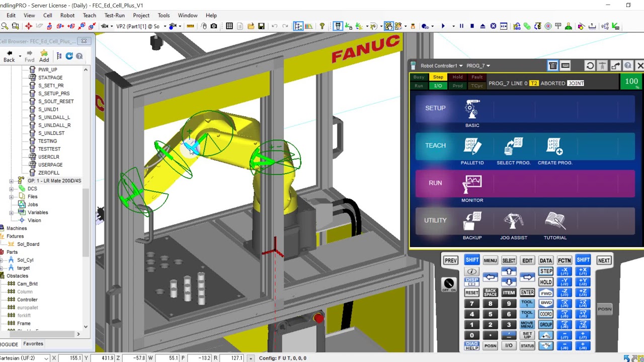
Task: Open PALLET1D teach wizard
Action: click(x=472, y=146)
